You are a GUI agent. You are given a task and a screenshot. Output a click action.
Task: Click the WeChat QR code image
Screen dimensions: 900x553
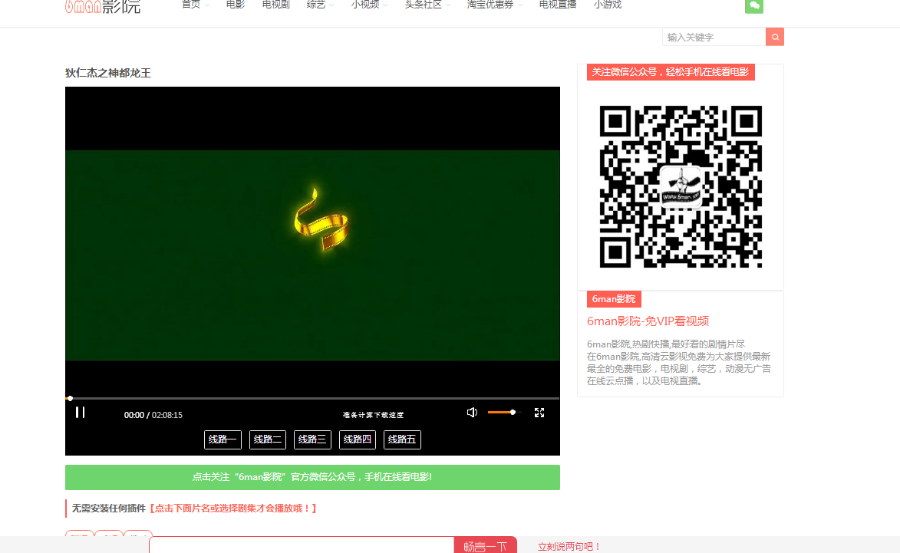[680, 186]
